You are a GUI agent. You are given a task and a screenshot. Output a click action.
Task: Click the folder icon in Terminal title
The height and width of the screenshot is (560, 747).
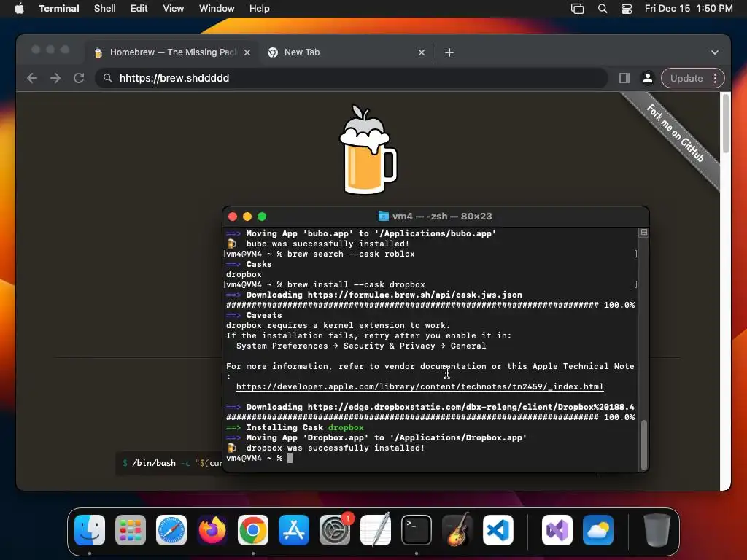(383, 216)
